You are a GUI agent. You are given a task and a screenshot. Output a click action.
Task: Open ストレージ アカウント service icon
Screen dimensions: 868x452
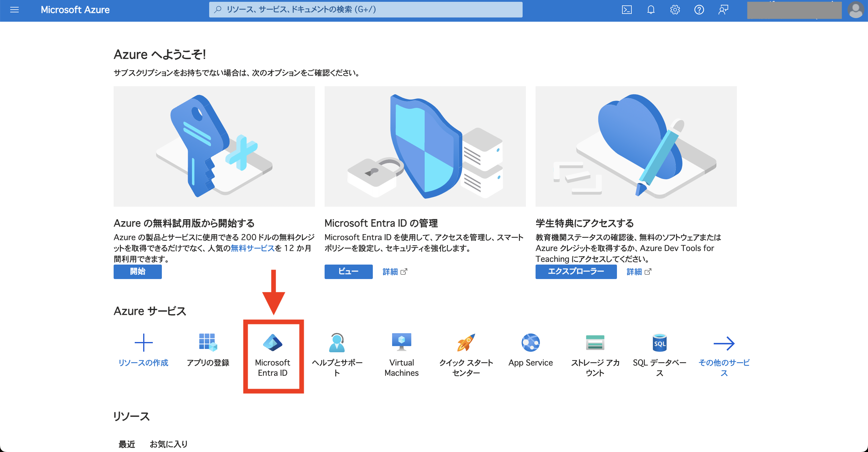595,343
